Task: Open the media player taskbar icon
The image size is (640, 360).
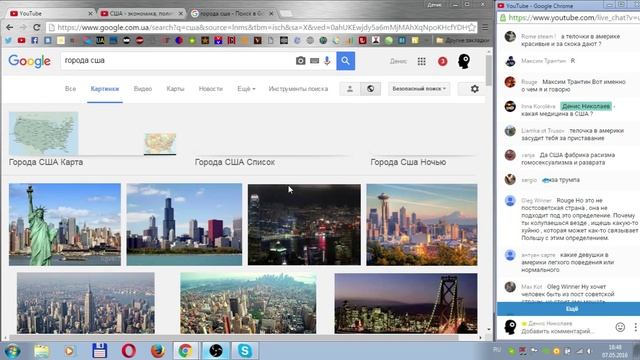Action: pos(70,351)
